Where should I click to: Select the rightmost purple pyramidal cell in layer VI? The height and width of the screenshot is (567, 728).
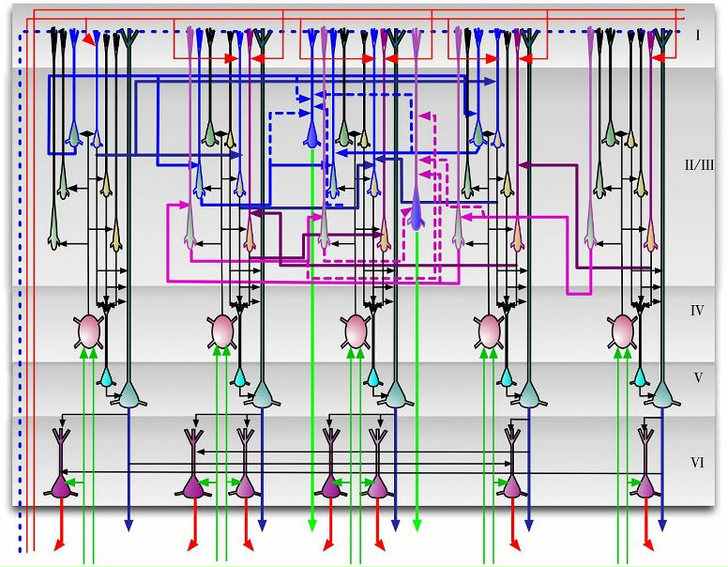pos(645,486)
